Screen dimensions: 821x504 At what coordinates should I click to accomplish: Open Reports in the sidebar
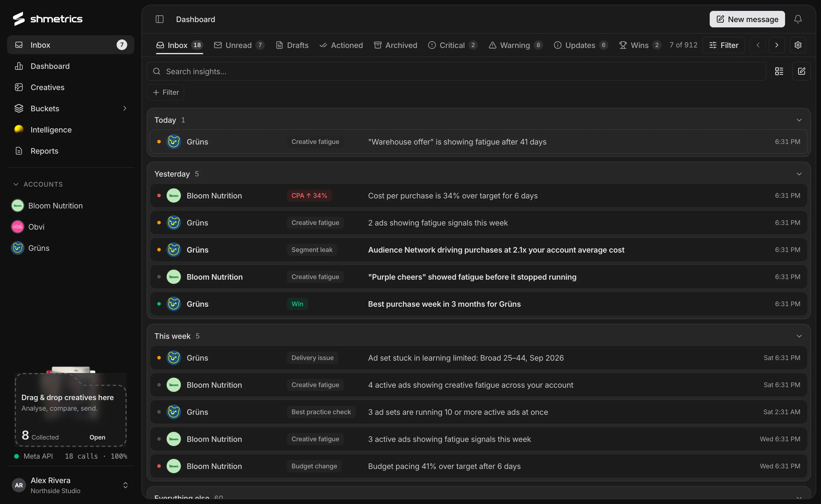71,151
